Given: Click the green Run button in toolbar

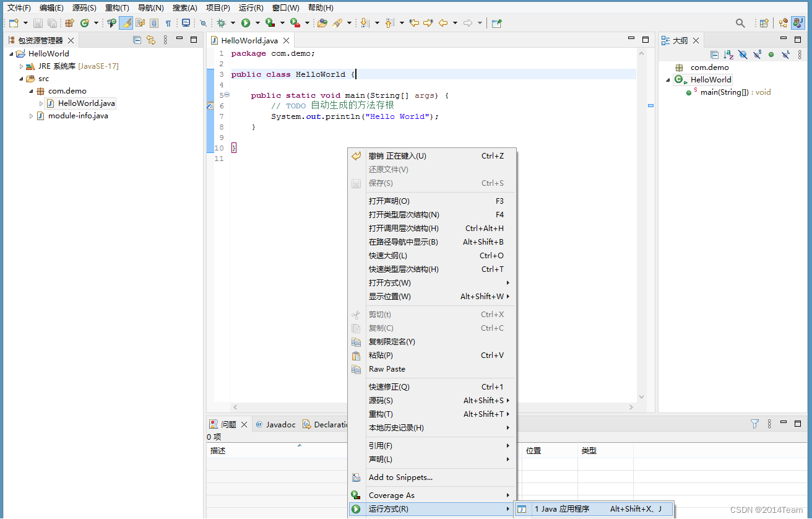Looking at the screenshot, I should (246, 23).
